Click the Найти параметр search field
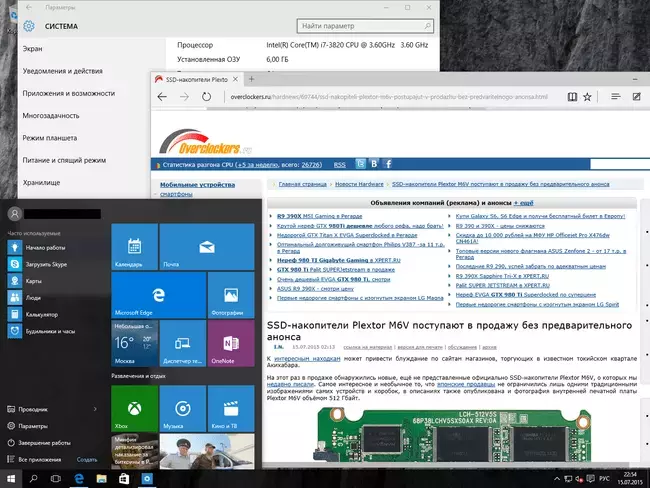 point(365,26)
